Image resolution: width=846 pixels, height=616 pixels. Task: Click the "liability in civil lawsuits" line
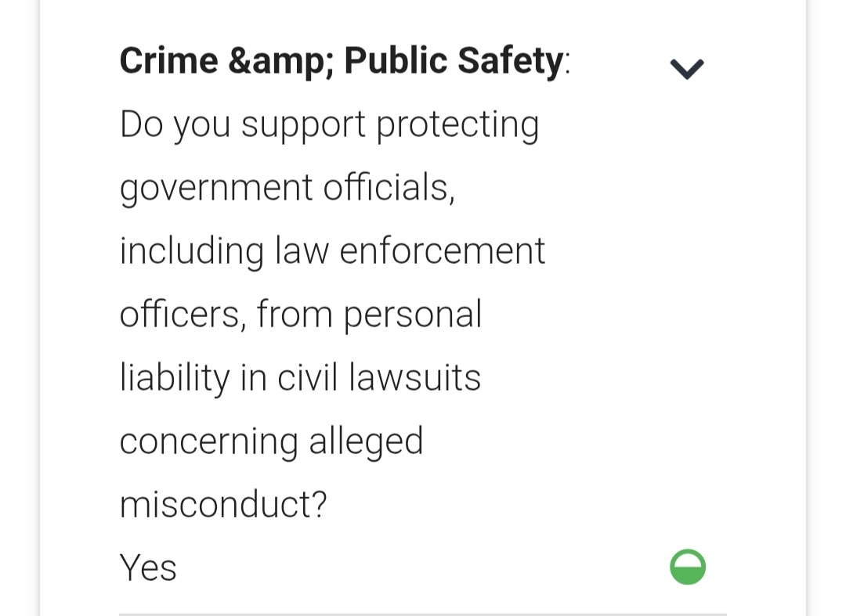pyautogui.click(x=300, y=378)
